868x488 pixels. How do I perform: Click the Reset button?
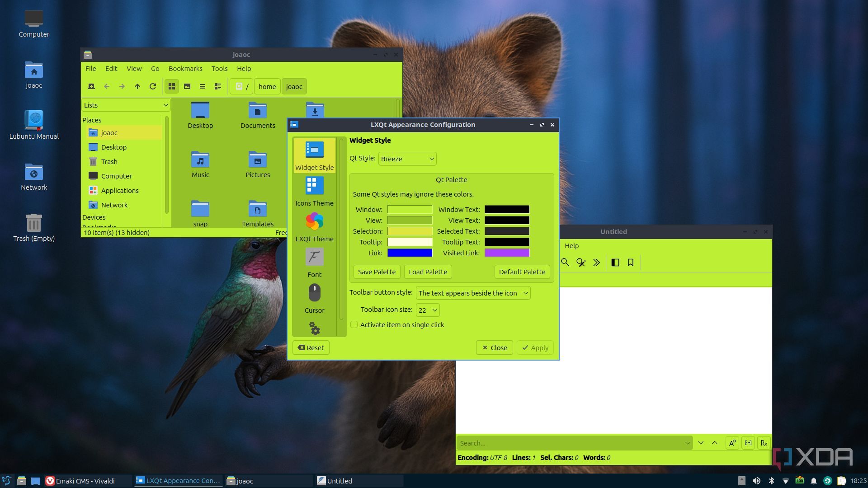point(311,347)
